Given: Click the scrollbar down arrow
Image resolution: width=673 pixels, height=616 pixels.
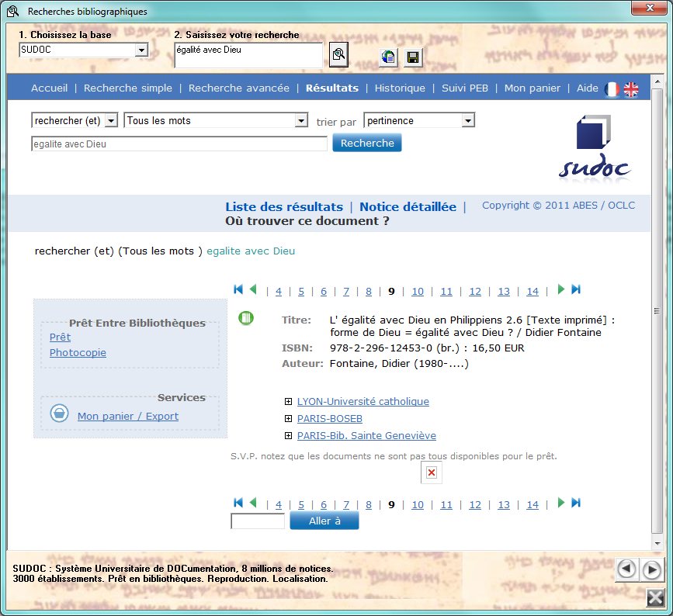Looking at the screenshot, I should click(657, 544).
